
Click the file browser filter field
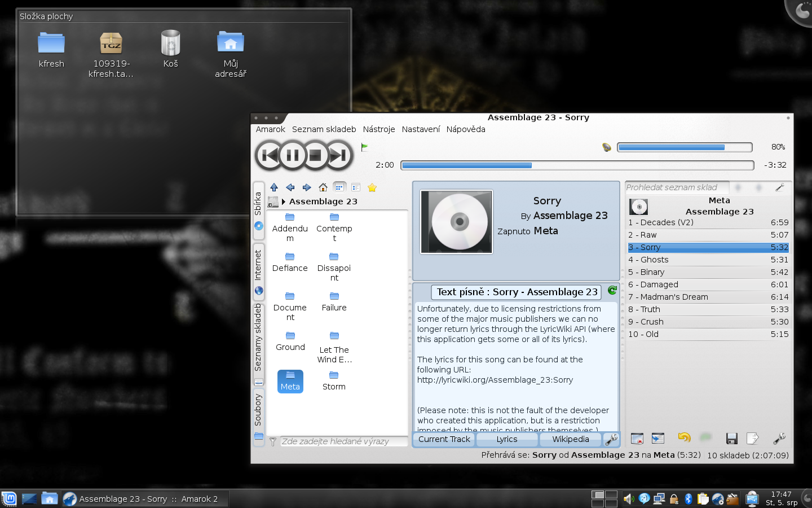(x=344, y=441)
